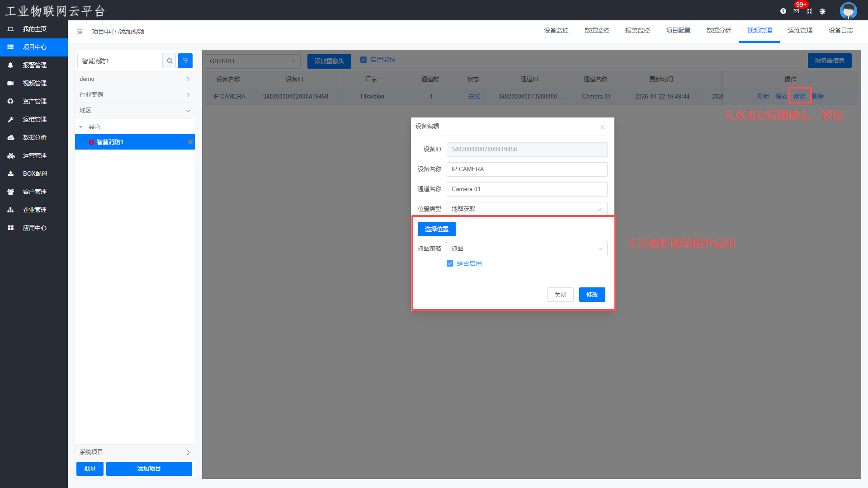868x488 pixels.
Task: Toggle the 启用监控 checkbox
Action: [363, 60]
